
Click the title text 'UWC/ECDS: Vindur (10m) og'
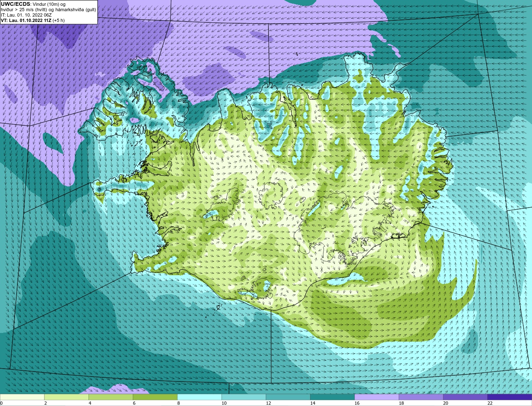pyautogui.click(x=33, y=4)
